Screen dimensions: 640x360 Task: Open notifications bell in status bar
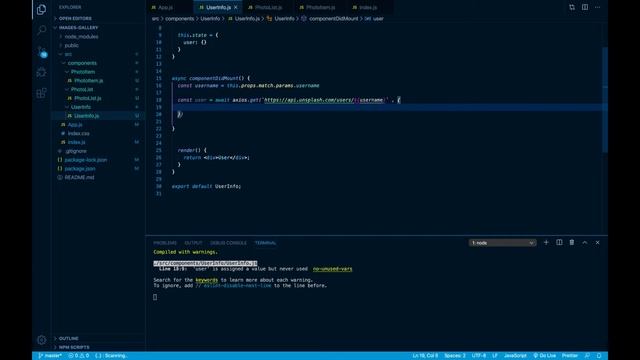[x=599, y=356]
